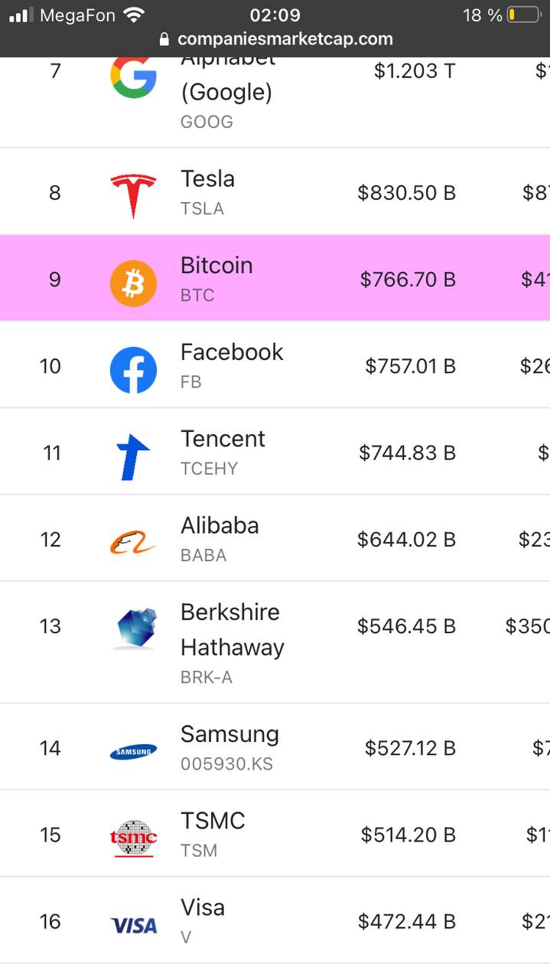
Task: Open the Tesla company link
Action: (207, 179)
